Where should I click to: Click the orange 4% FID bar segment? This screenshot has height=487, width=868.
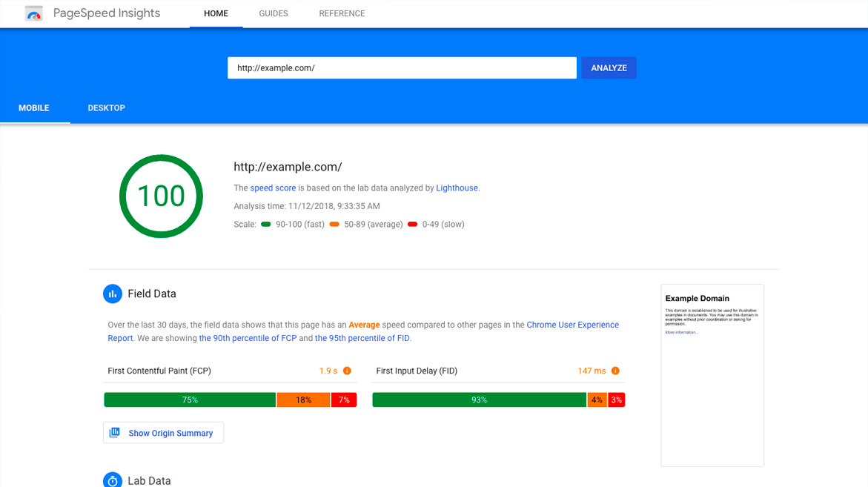coord(597,400)
